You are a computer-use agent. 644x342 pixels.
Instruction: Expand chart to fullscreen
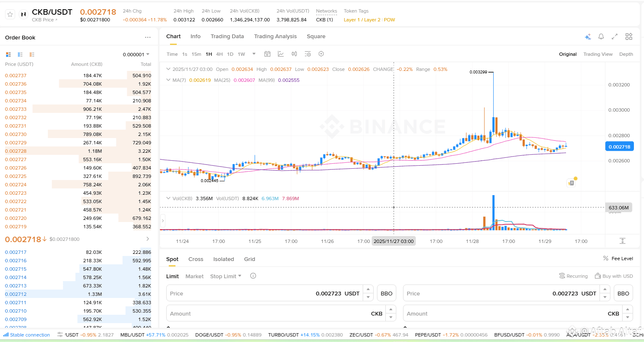pos(615,37)
